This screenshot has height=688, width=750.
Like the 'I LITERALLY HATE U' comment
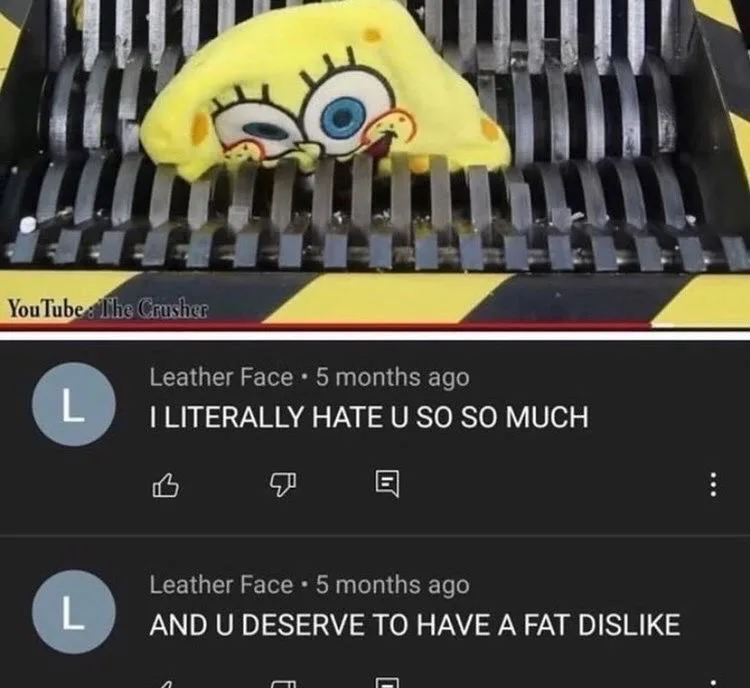(x=165, y=485)
